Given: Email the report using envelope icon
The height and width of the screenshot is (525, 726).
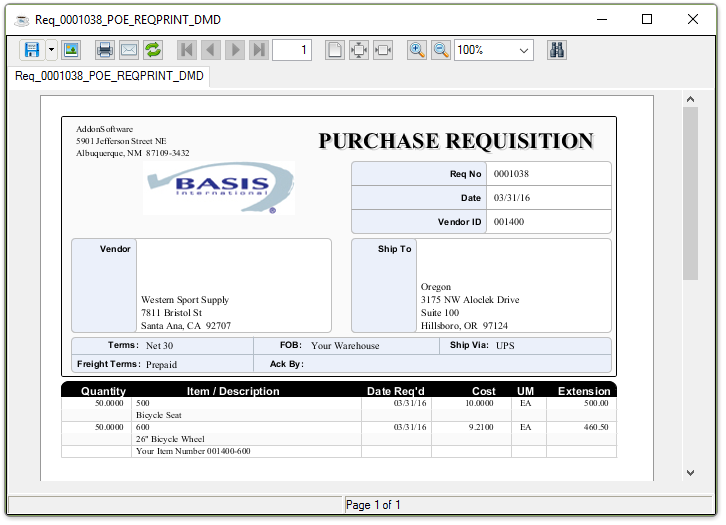Looking at the screenshot, I should click(129, 50).
